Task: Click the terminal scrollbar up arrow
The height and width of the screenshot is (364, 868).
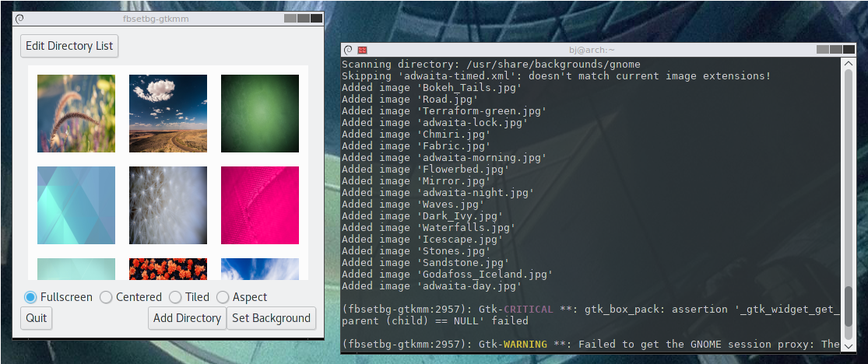Action: (x=848, y=65)
